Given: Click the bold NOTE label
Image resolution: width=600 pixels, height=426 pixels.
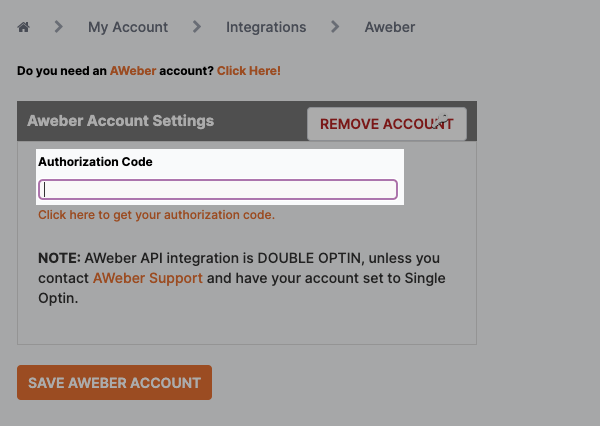Looking at the screenshot, I should pos(59,258).
